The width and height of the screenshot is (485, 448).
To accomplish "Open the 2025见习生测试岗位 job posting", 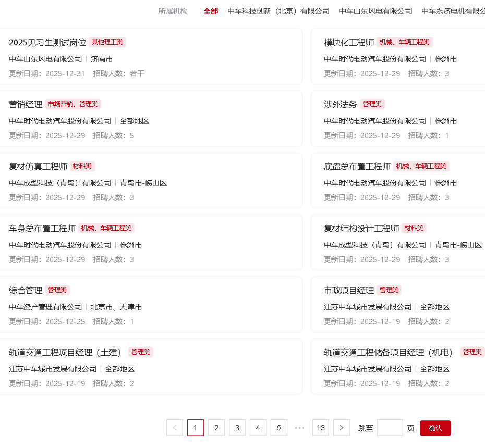I will (x=47, y=42).
